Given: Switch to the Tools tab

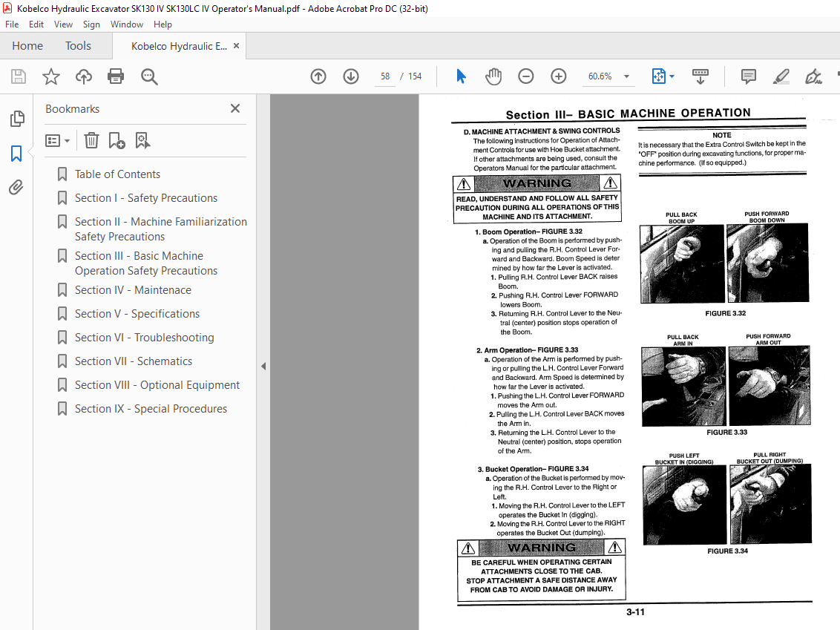Looking at the screenshot, I should click(78, 46).
